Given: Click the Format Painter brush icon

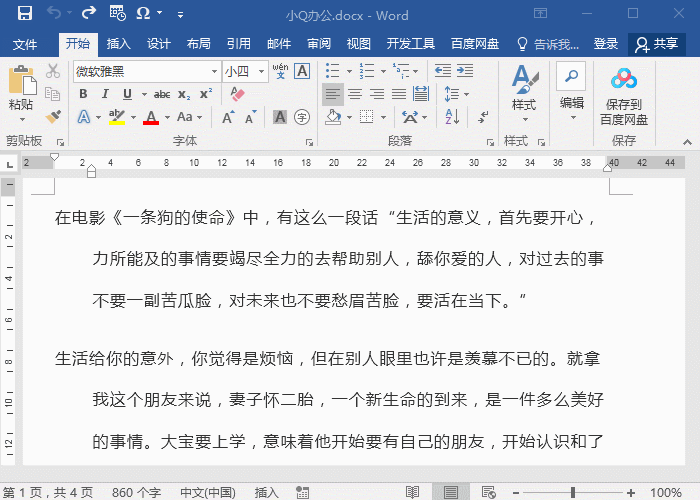Looking at the screenshot, I should tap(53, 118).
